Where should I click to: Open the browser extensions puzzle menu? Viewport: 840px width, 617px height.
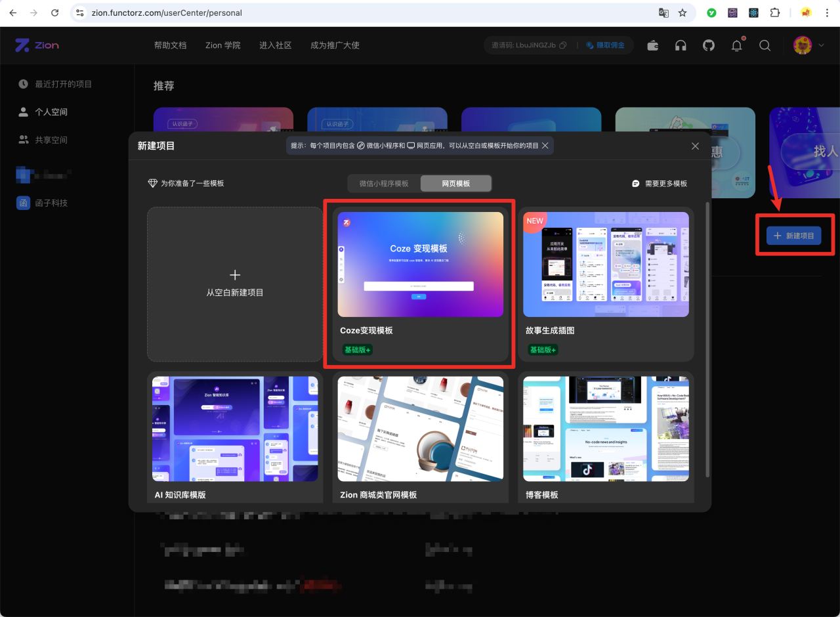[x=776, y=12]
